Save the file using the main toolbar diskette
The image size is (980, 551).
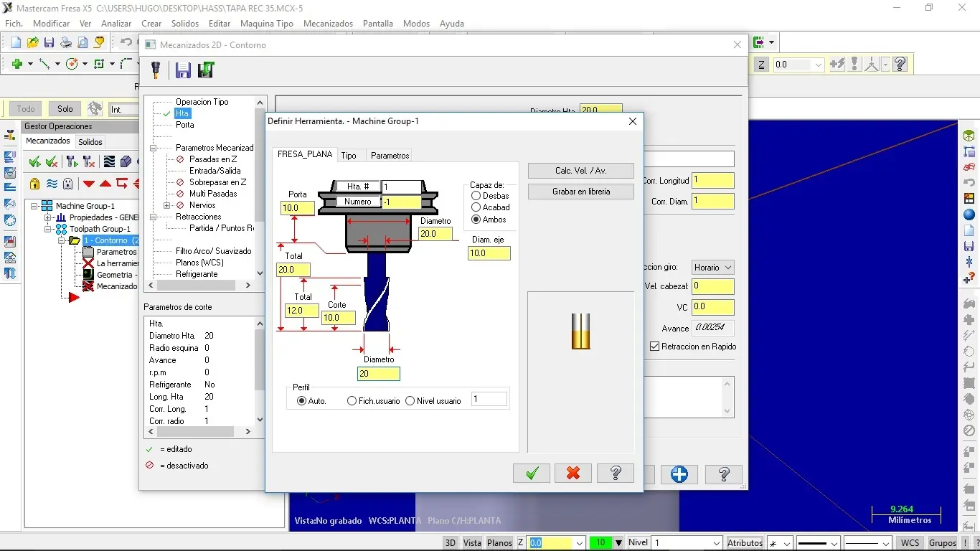coord(49,43)
